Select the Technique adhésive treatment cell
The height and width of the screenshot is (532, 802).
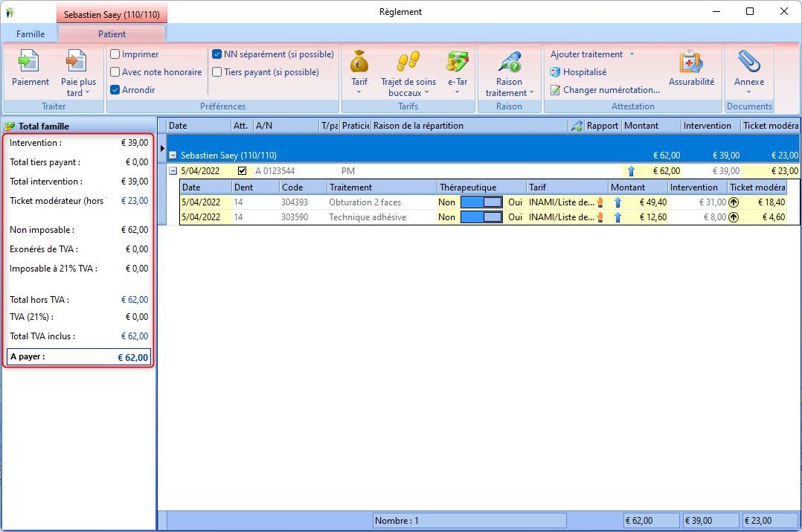(x=382, y=217)
